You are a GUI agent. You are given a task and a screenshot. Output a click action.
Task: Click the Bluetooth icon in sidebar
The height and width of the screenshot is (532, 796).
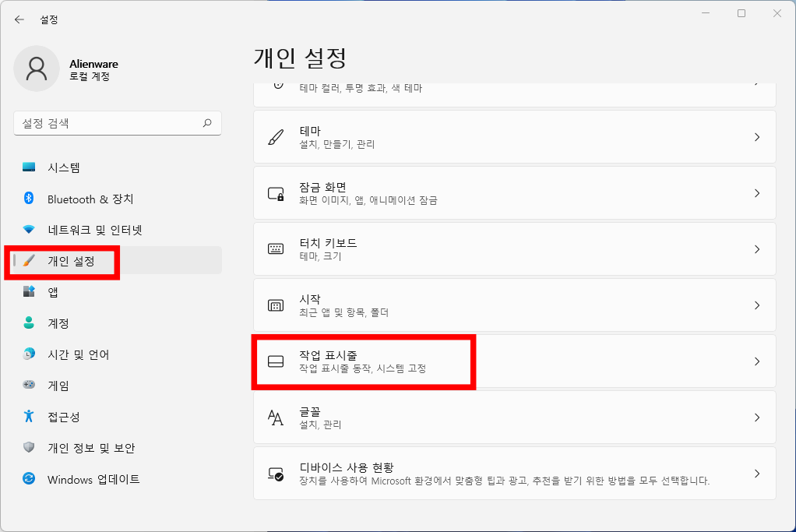pos(29,199)
